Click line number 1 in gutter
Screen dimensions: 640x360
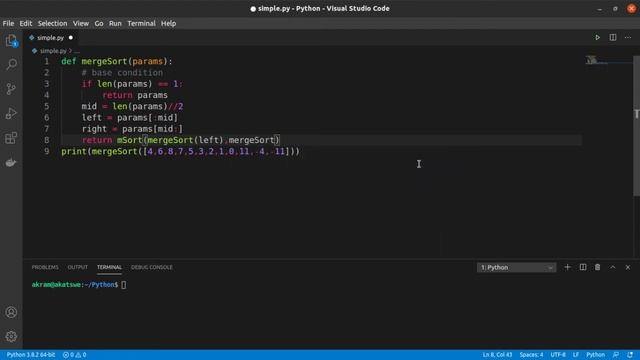coord(47,61)
